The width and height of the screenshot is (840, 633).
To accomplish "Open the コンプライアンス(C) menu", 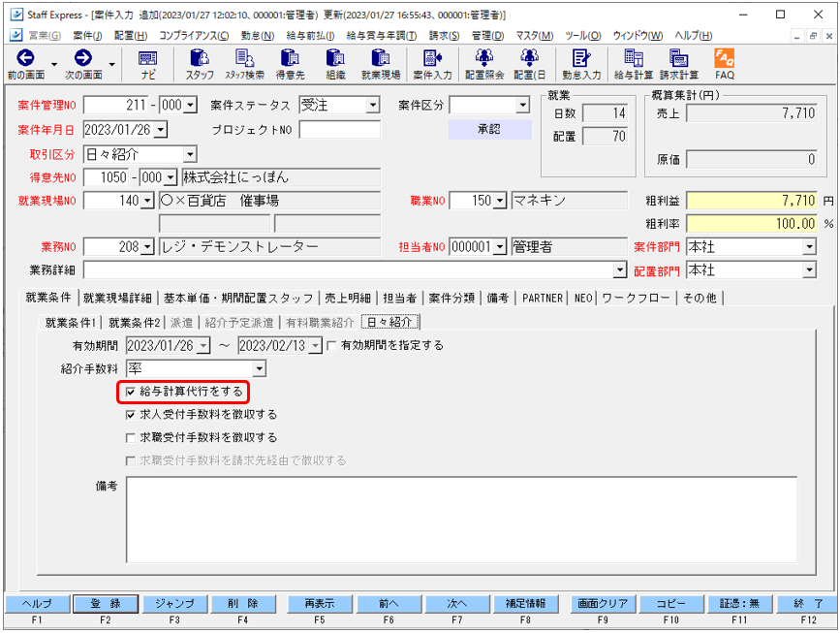I will 194,35.
